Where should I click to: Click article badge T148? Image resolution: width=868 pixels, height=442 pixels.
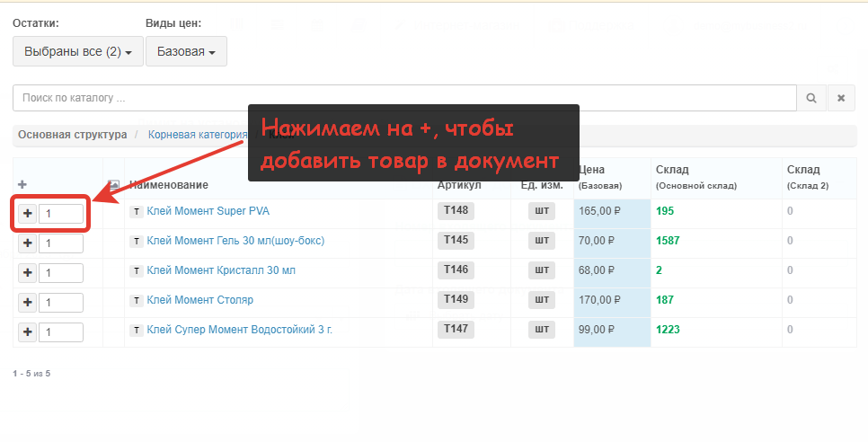click(x=456, y=211)
